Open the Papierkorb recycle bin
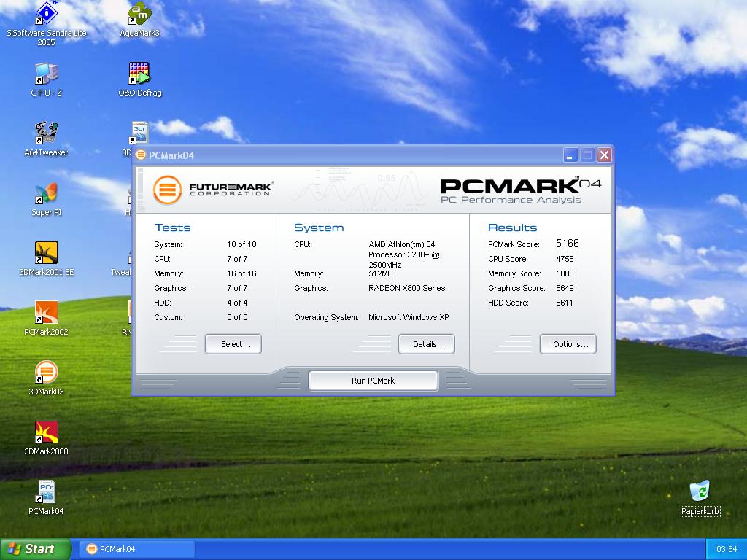 [x=700, y=491]
